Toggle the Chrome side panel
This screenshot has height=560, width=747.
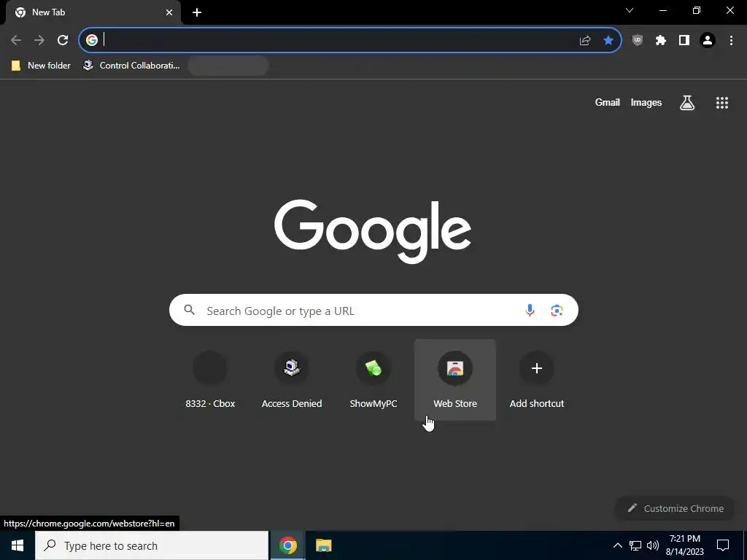tap(684, 40)
